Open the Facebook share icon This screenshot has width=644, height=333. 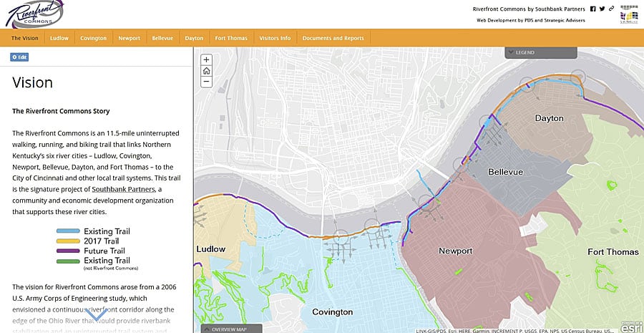(x=592, y=9)
